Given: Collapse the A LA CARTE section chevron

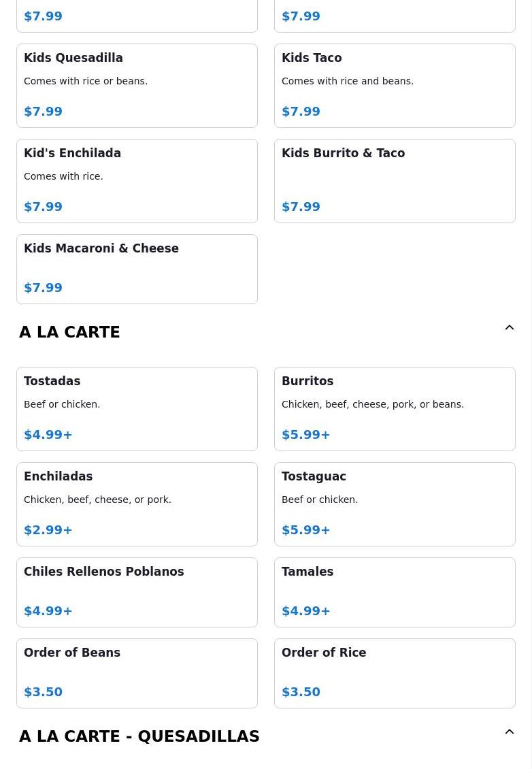Looking at the screenshot, I should click(x=510, y=327).
